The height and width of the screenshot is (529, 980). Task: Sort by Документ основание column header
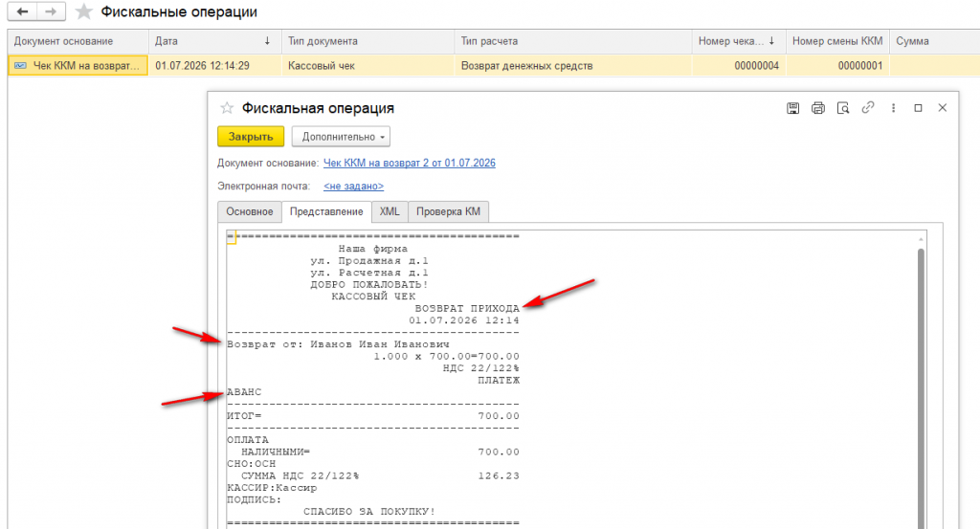tap(78, 41)
